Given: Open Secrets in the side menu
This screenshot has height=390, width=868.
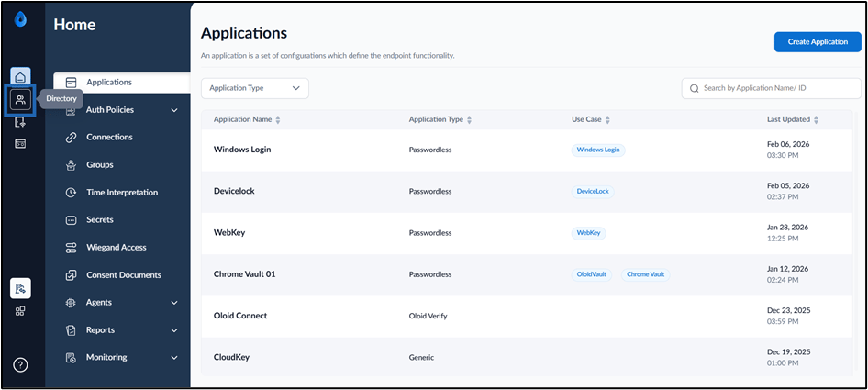Looking at the screenshot, I should (100, 219).
